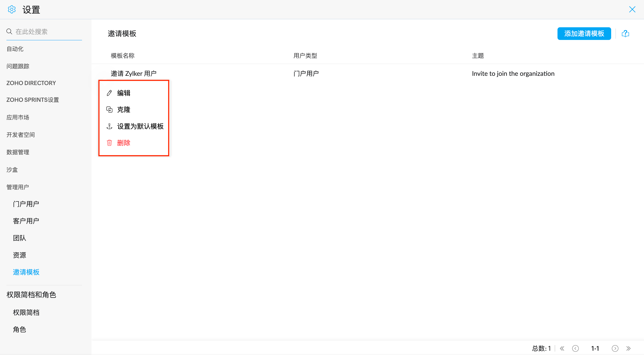Click the anchor default-template icon
644x355 pixels.
pos(109,126)
